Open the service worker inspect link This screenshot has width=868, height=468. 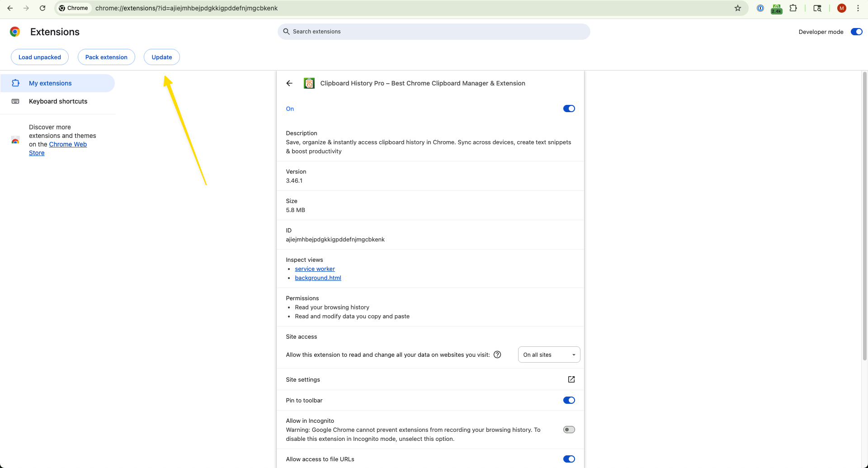[x=315, y=269]
